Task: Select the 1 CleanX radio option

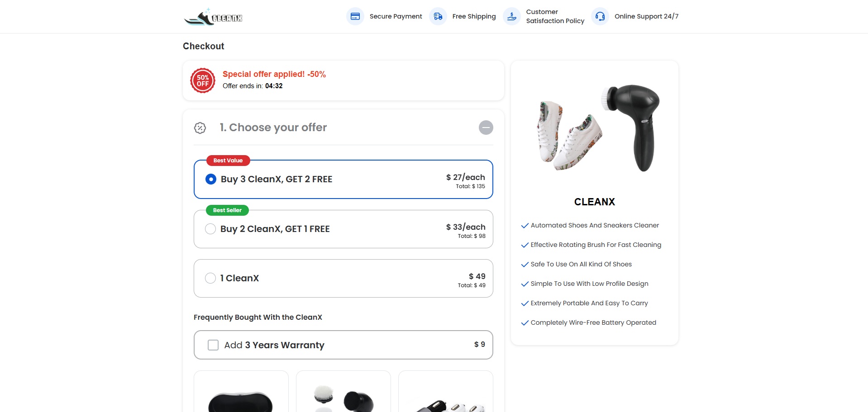Action: pyautogui.click(x=210, y=278)
